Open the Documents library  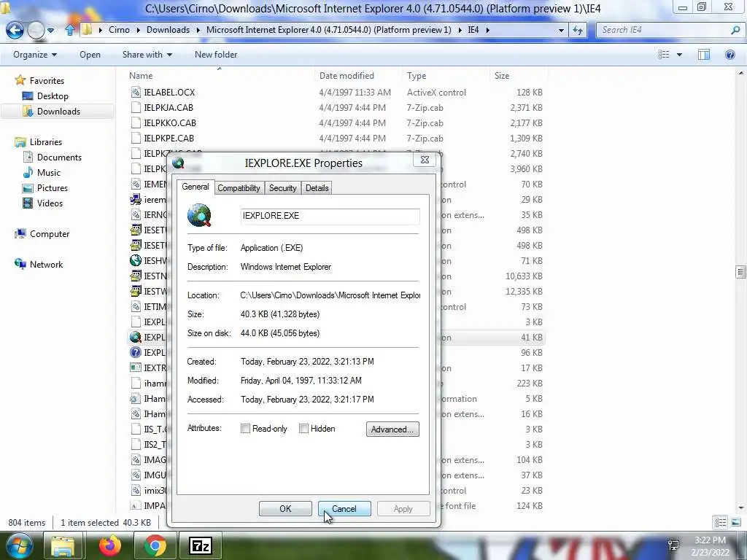point(59,157)
